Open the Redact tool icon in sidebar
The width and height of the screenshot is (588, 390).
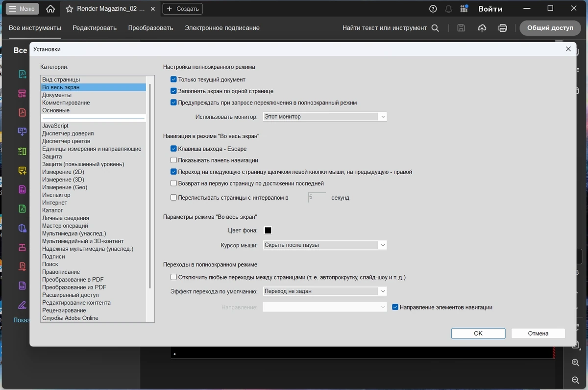pyautogui.click(x=22, y=247)
